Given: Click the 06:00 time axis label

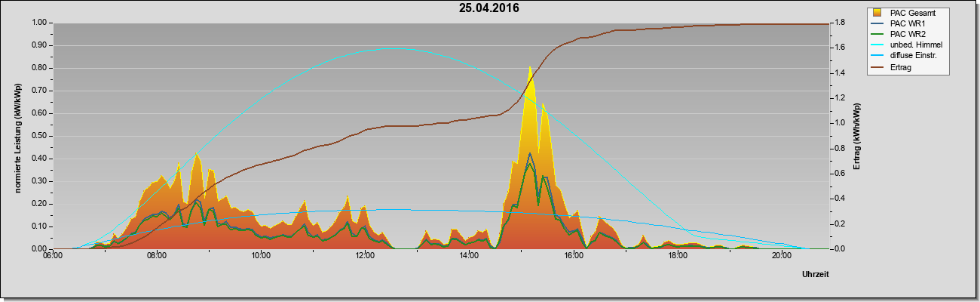Looking at the screenshot, I should (53, 255).
